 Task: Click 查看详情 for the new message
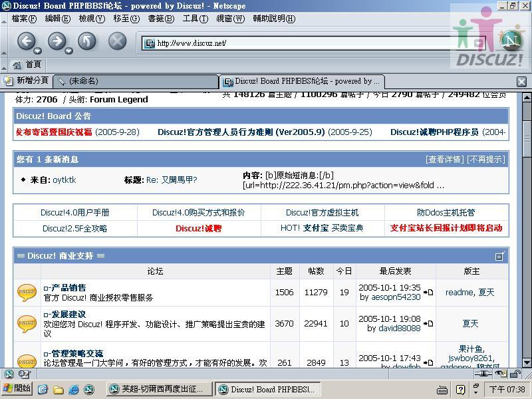pos(445,159)
